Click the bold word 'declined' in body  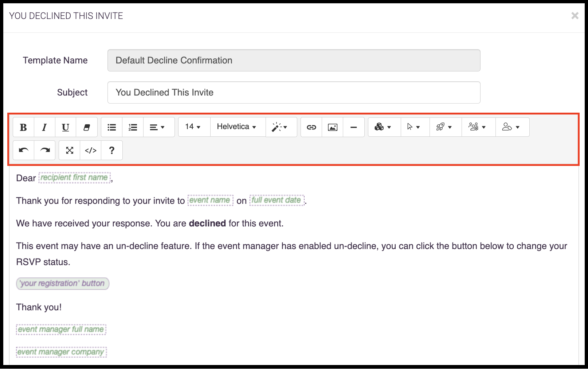(x=207, y=224)
